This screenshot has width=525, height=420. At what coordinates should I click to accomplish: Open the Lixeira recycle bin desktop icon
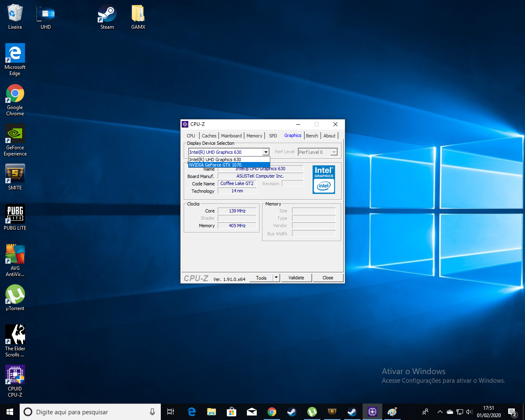pos(15,16)
